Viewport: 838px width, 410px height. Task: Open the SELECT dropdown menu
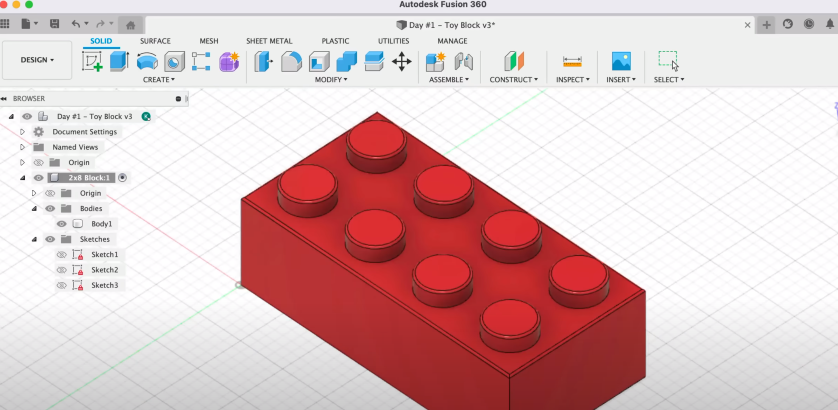point(669,80)
